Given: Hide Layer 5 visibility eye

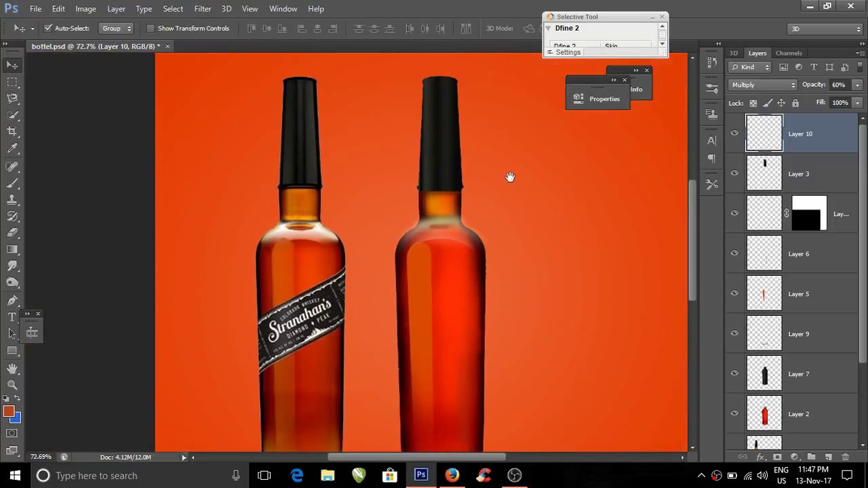Looking at the screenshot, I should click(734, 293).
